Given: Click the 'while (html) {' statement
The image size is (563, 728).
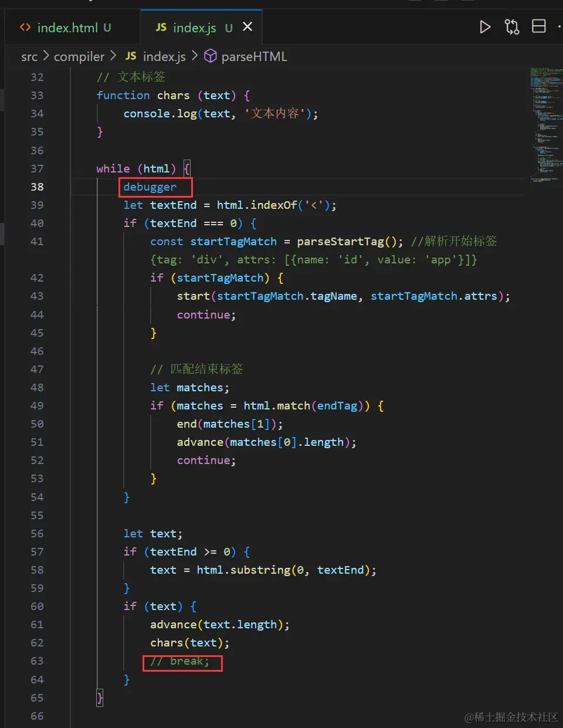Looking at the screenshot, I should pos(143,169).
